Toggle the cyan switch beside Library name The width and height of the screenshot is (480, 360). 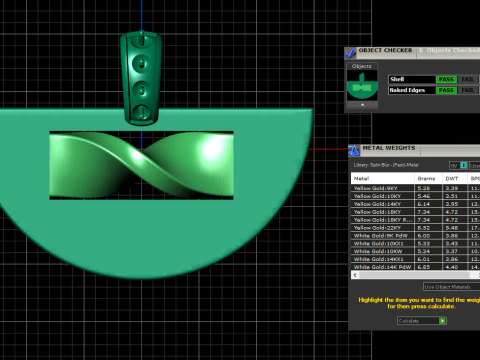(463, 165)
